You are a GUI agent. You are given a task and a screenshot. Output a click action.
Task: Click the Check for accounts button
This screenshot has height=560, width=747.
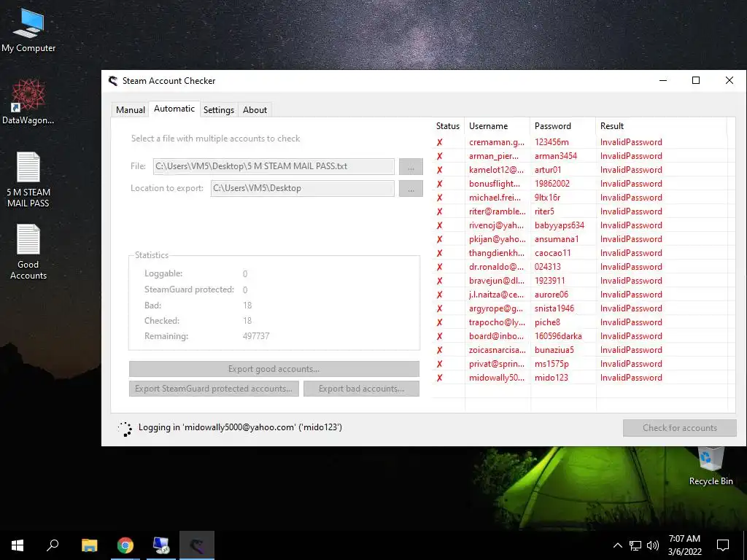click(680, 427)
